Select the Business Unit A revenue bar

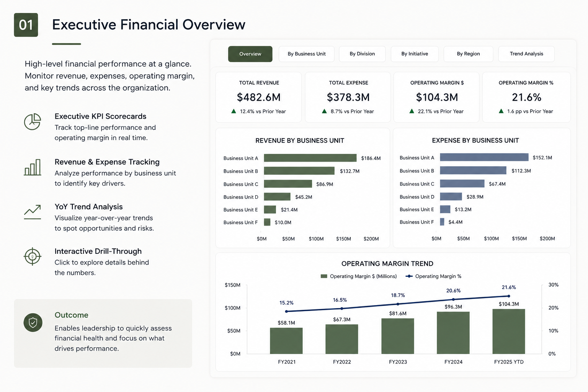coord(310,158)
